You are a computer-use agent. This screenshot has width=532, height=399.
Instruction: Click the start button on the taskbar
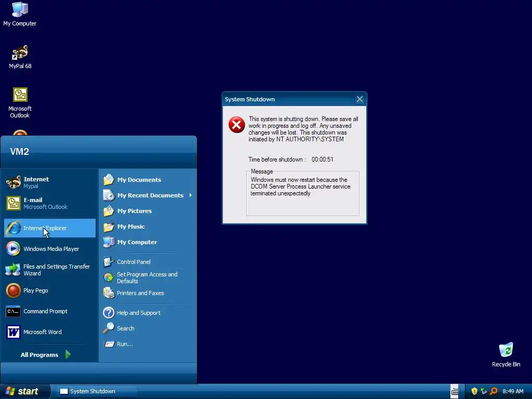click(25, 391)
